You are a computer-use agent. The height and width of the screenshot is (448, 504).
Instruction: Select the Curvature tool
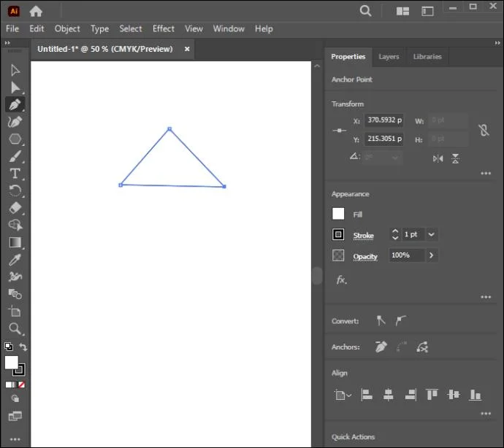tap(15, 122)
